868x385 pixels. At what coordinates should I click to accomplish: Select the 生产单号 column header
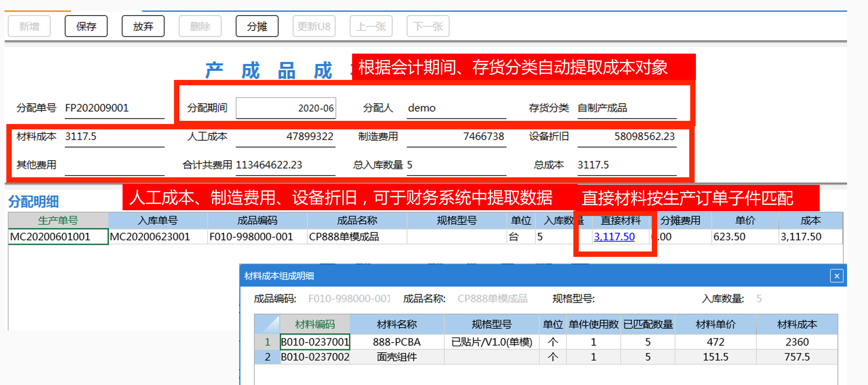coord(58,221)
